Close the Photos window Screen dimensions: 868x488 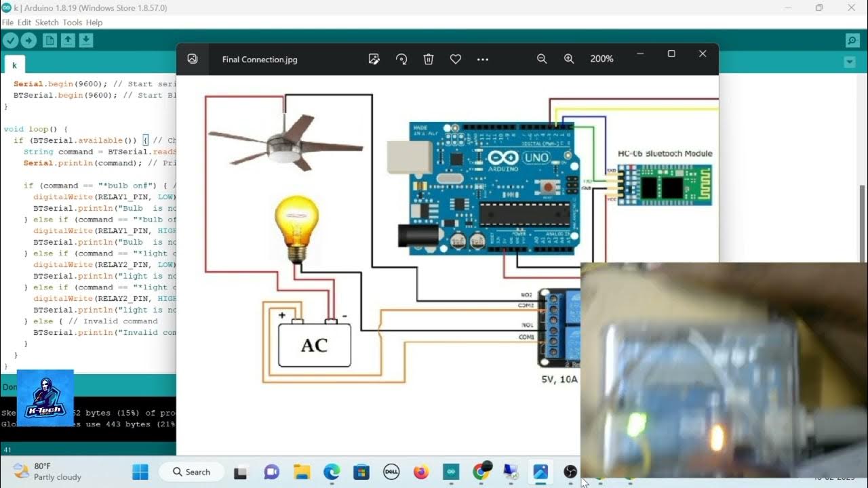(703, 54)
